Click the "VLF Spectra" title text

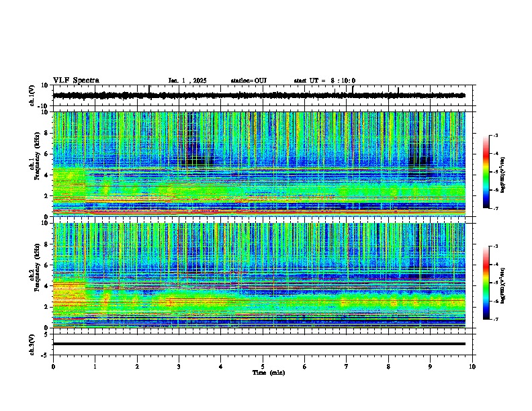(76, 81)
